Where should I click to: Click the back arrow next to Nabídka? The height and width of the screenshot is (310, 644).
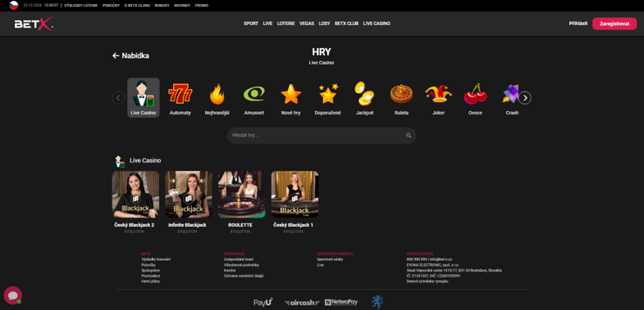[x=116, y=56]
